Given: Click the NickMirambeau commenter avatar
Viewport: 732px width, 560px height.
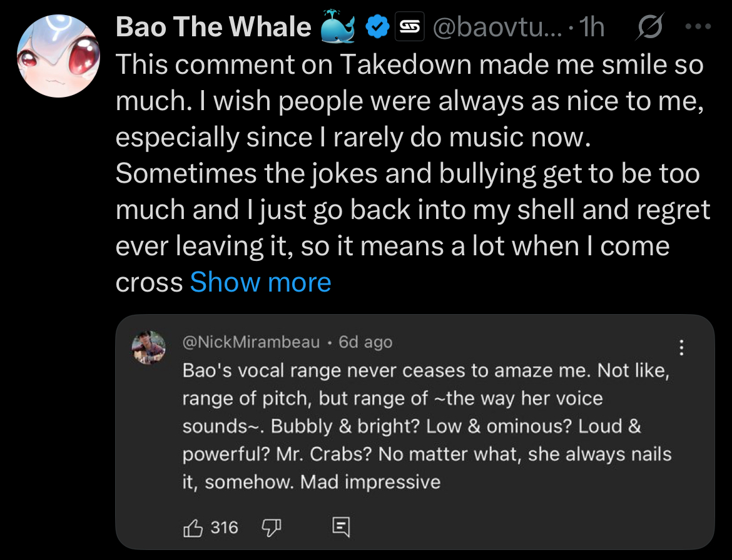Looking at the screenshot, I should click(150, 346).
